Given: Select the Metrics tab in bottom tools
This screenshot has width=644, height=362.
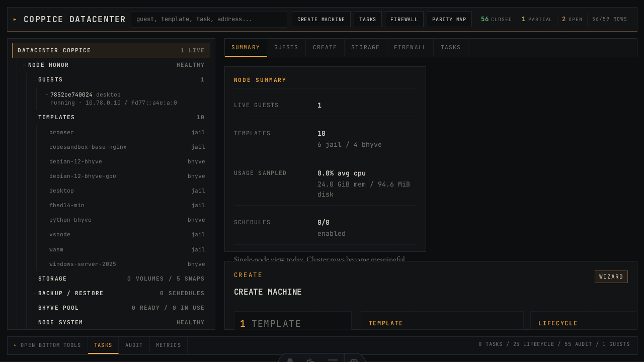Looking at the screenshot, I should tap(169, 345).
